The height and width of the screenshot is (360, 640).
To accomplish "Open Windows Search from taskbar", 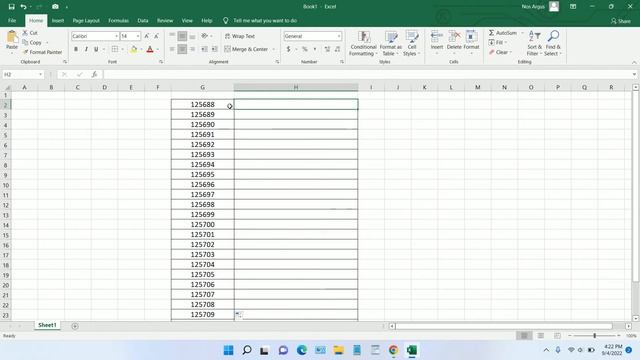I will (247, 350).
